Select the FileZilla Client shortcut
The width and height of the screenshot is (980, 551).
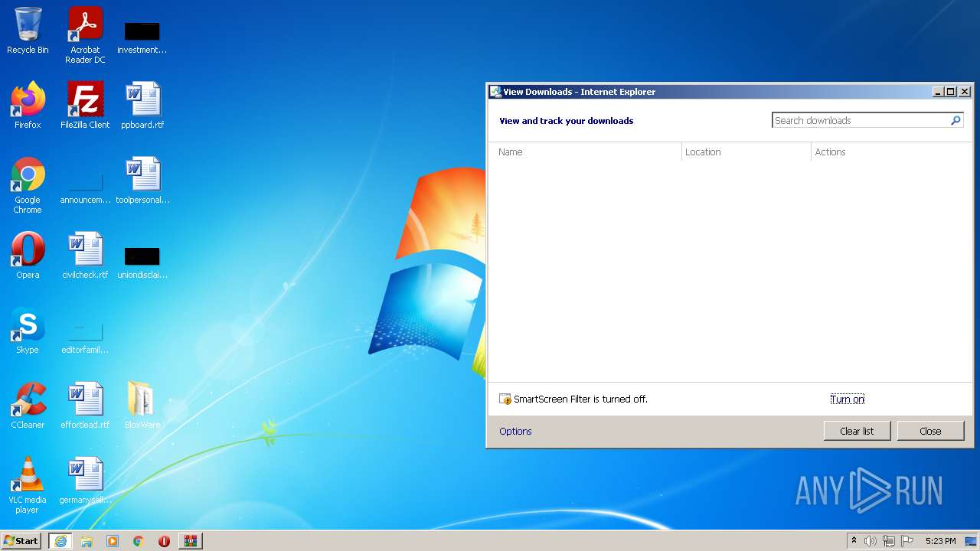85,106
